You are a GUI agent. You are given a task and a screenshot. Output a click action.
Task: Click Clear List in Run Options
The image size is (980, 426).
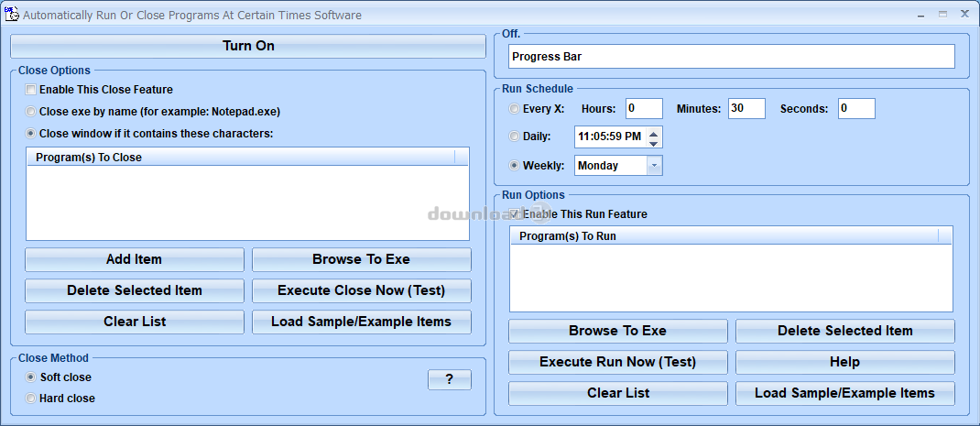(617, 393)
